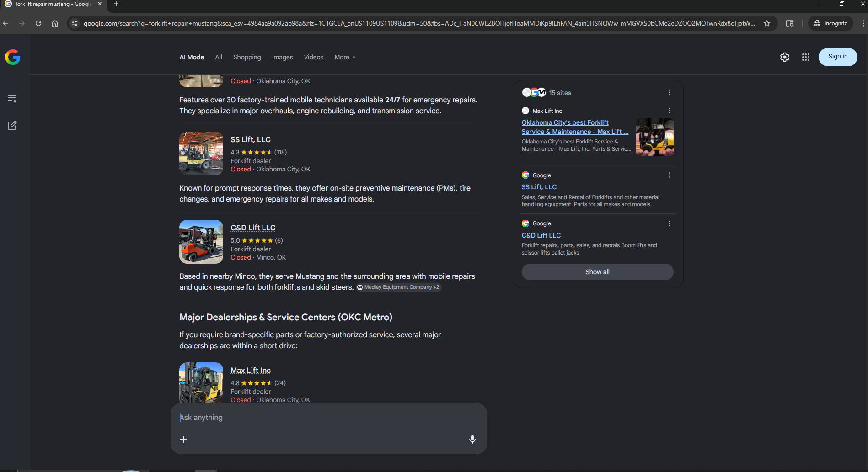The height and width of the screenshot is (472, 868).
Task: Open the Incognito profile button
Action: click(x=831, y=23)
